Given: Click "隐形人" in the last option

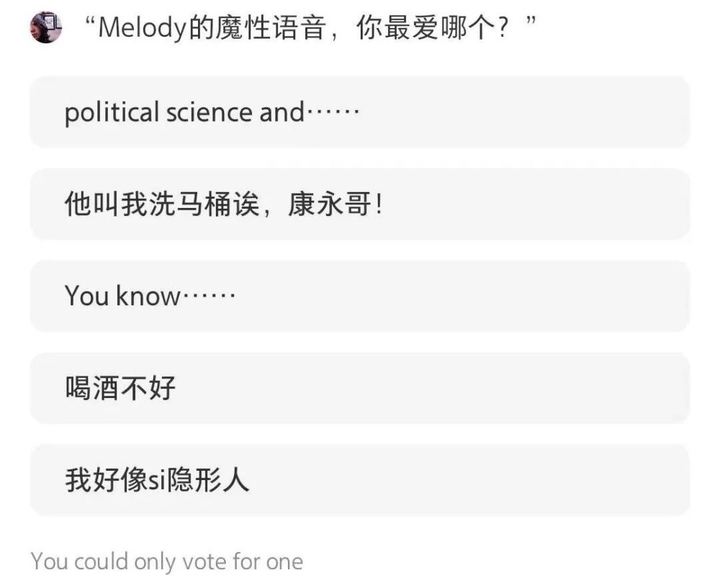Looking at the screenshot, I should (x=207, y=479).
